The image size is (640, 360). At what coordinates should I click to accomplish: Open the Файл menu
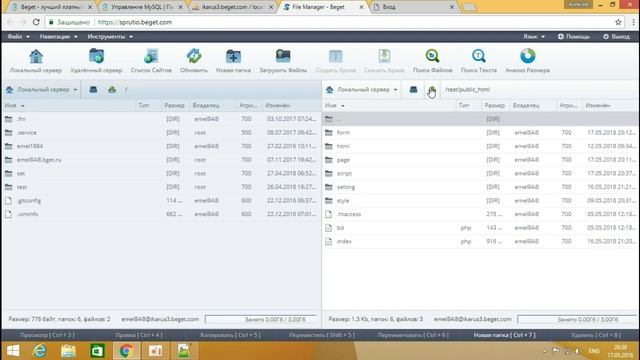click(x=18, y=37)
